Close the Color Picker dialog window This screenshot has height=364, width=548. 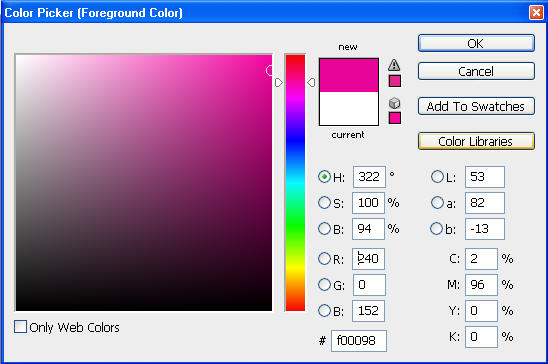tap(536, 13)
